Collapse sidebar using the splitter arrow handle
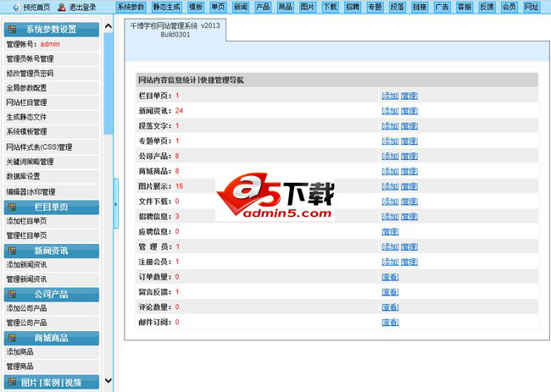551x392 pixels. tap(115, 204)
